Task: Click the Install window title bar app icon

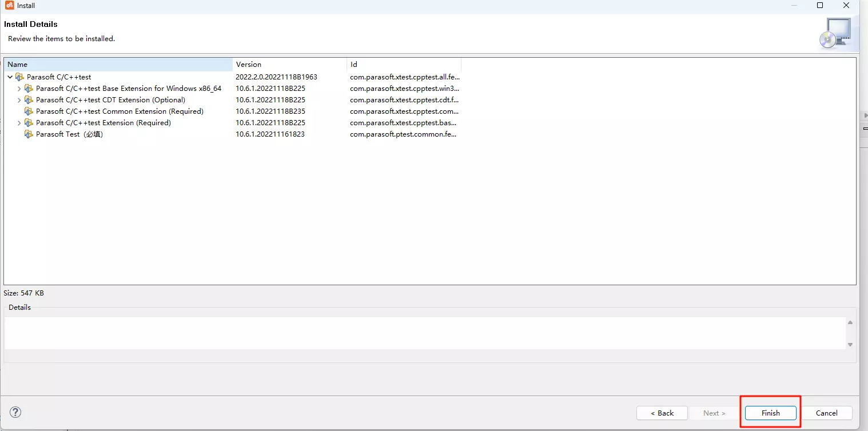Action: click(x=9, y=6)
